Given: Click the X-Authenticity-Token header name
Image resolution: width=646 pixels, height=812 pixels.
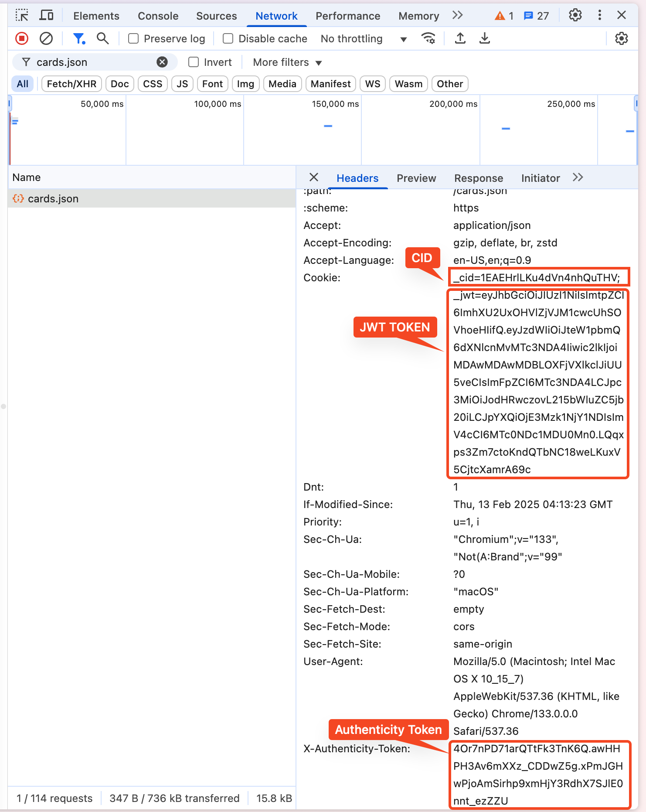Looking at the screenshot, I should pyautogui.click(x=357, y=749).
